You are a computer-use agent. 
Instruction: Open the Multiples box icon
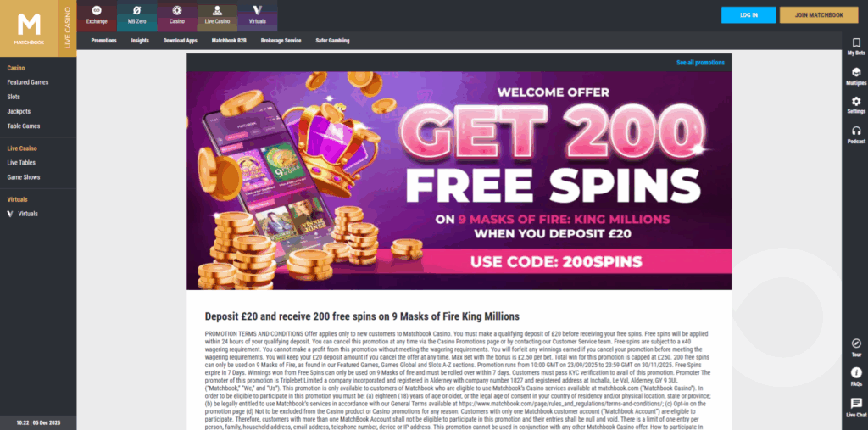coord(856,72)
